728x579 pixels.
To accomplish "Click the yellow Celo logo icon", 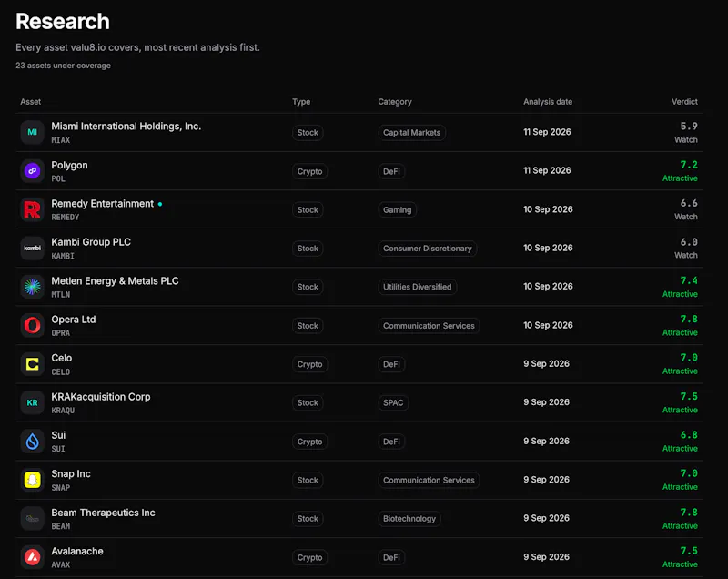I will click(x=32, y=364).
